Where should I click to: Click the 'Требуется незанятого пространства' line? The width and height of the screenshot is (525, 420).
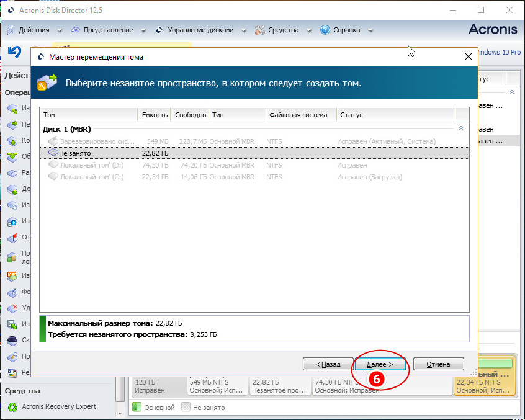pos(132,334)
